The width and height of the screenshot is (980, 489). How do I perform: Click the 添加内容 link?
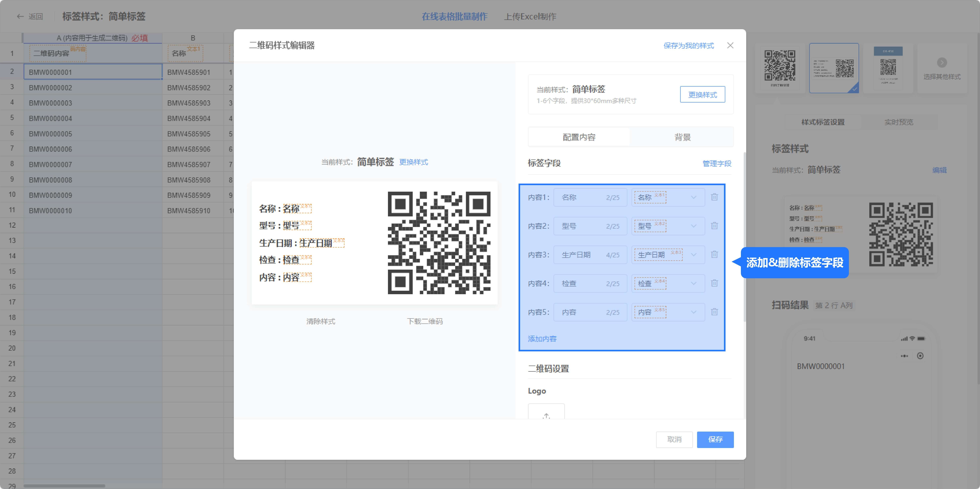click(x=542, y=339)
